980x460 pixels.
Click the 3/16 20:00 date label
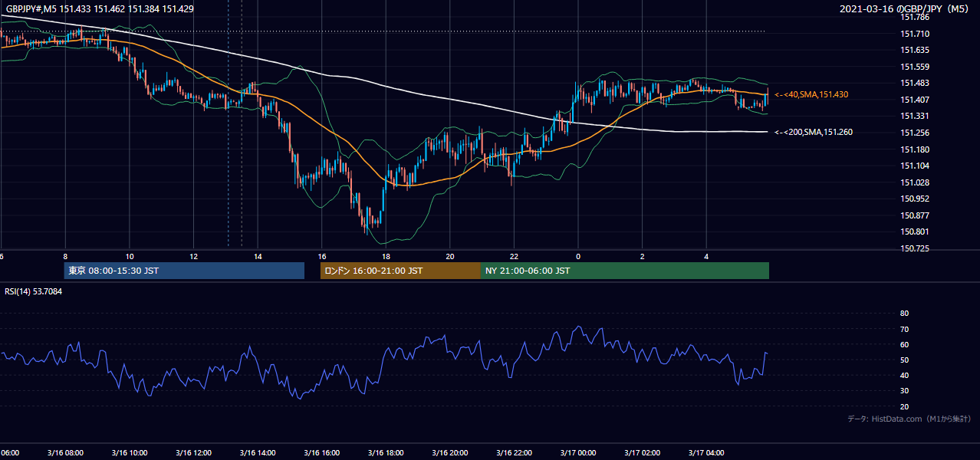(449, 452)
